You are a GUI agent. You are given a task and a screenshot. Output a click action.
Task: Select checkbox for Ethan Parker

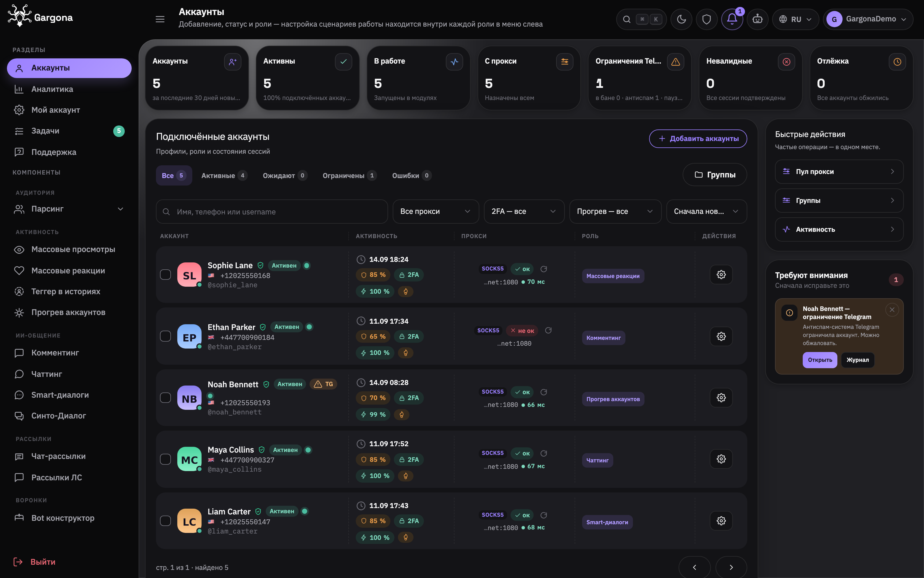pyautogui.click(x=165, y=336)
